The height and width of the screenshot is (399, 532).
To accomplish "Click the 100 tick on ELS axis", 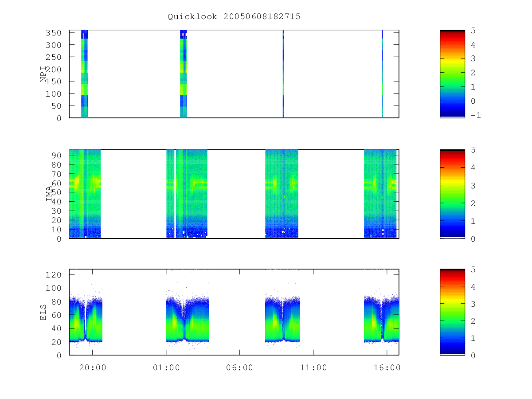I will pyautogui.click(x=54, y=288).
